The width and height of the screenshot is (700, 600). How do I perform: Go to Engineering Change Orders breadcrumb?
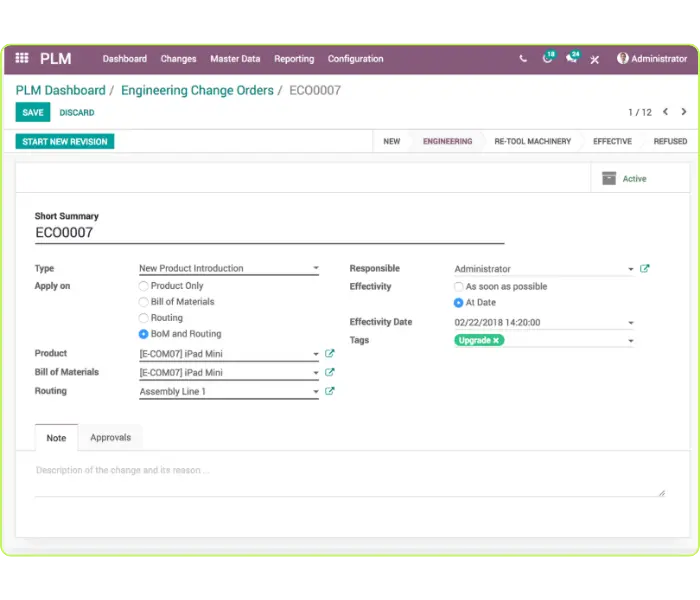pos(197,90)
